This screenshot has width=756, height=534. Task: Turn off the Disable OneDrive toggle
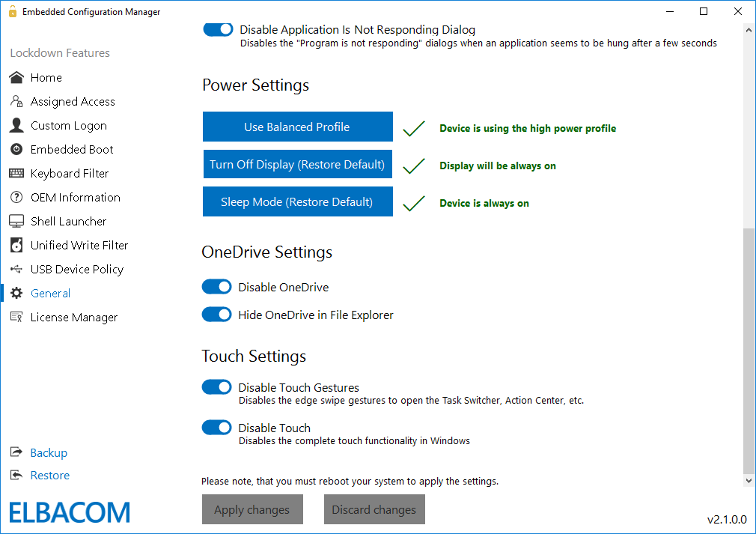216,287
